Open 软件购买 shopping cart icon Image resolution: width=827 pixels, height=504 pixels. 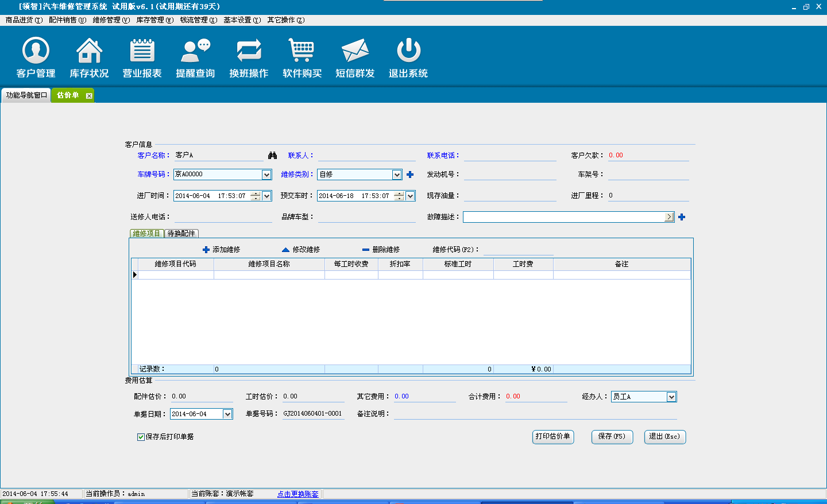302,51
